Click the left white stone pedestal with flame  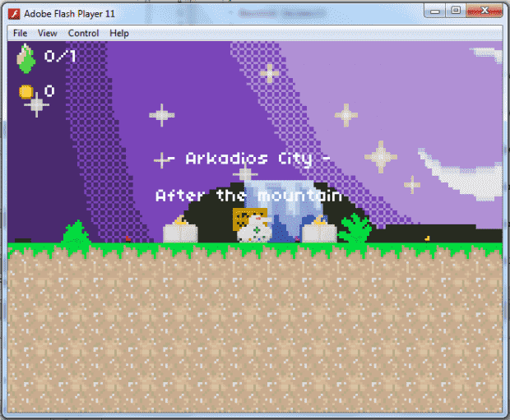pos(178,230)
